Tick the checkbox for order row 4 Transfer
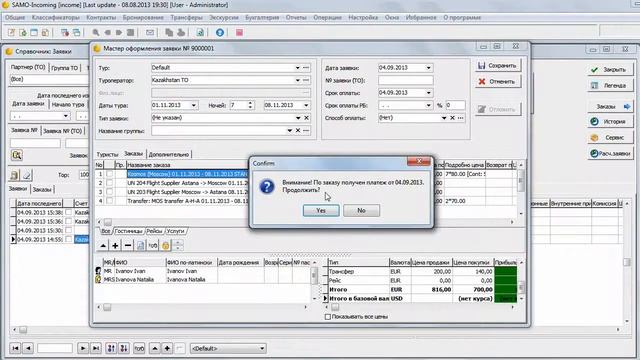640x360 pixels. coord(109,201)
